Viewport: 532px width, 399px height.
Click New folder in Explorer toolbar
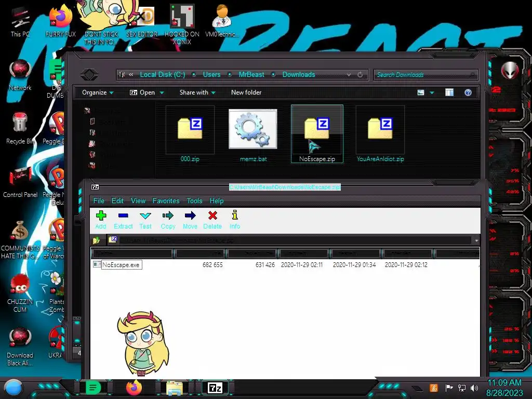pyautogui.click(x=246, y=92)
